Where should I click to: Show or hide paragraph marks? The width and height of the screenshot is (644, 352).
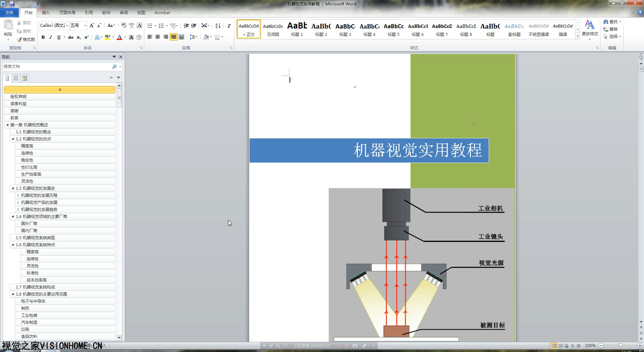(229, 26)
